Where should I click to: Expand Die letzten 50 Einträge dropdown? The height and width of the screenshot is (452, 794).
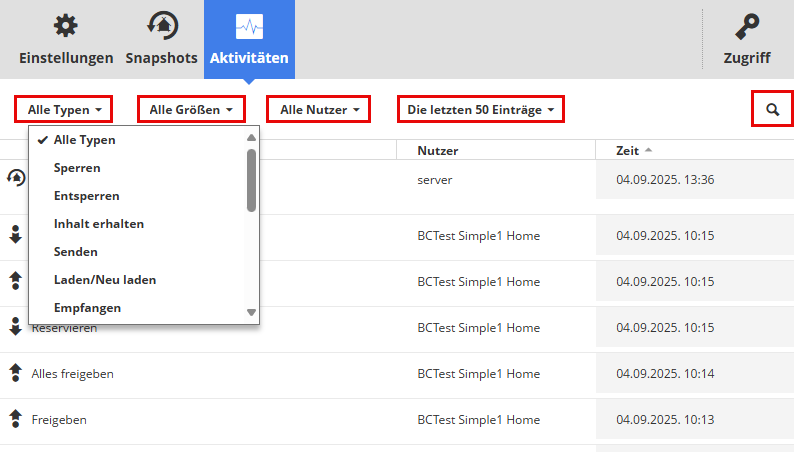click(x=480, y=108)
